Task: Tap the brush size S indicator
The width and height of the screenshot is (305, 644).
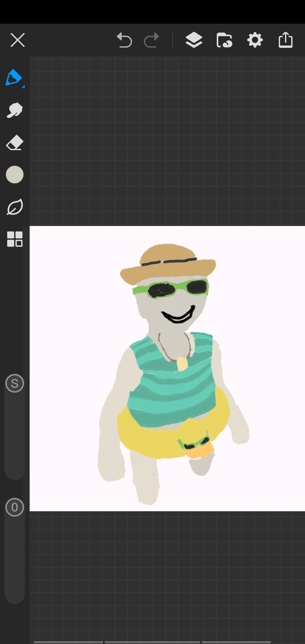Action: pos(15,383)
